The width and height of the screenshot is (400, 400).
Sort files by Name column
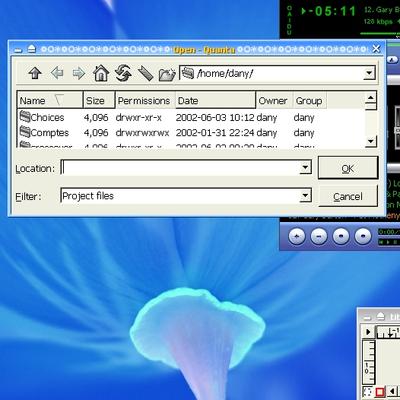50,100
